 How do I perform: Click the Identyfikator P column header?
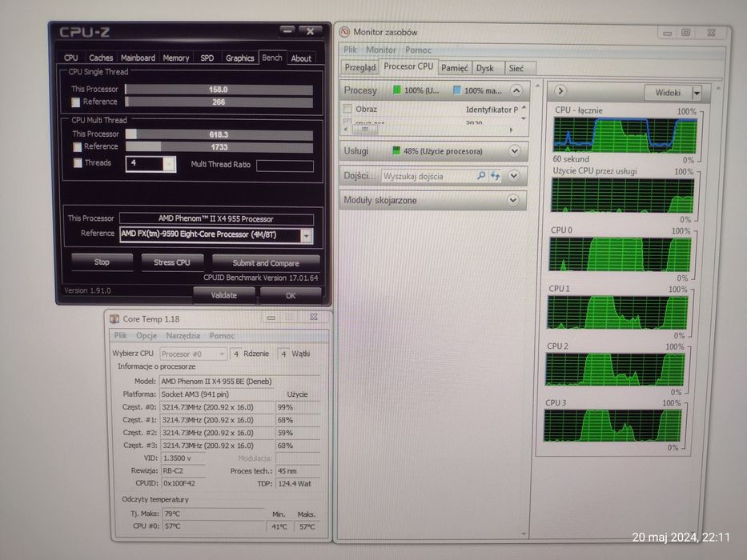click(492, 110)
